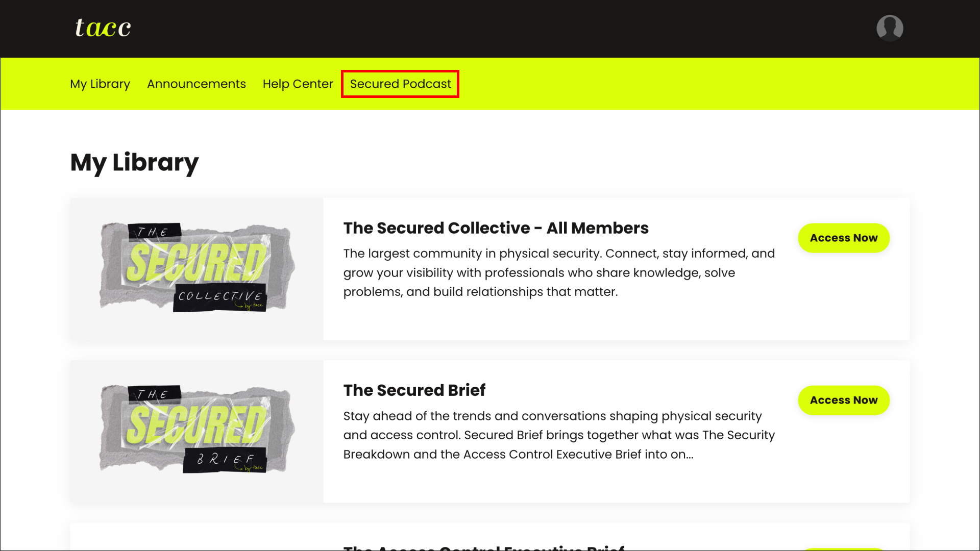Viewport: 980px width, 551px height.
Task: Click Access Now for Secured Collective
Action: pyautogui.click(x=844, y=238)
